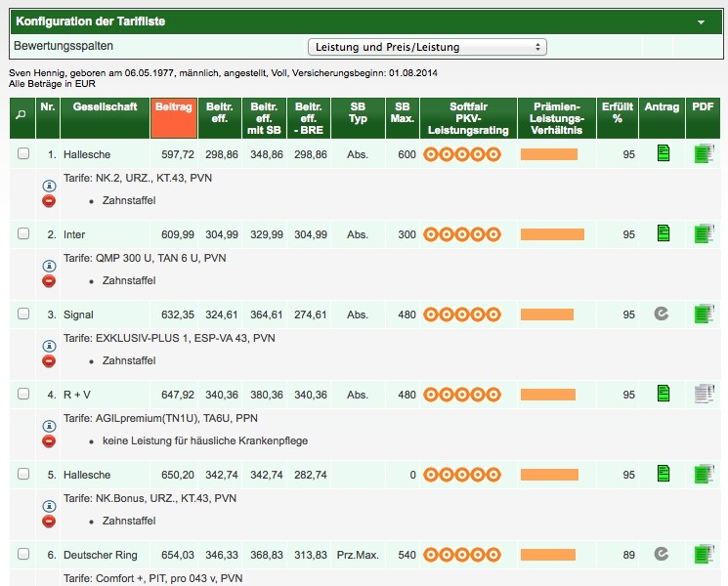The image size is (728, 586).
Task: Click the gray Antrag icon for Deutscher Ring
Action: coord(662,554)
